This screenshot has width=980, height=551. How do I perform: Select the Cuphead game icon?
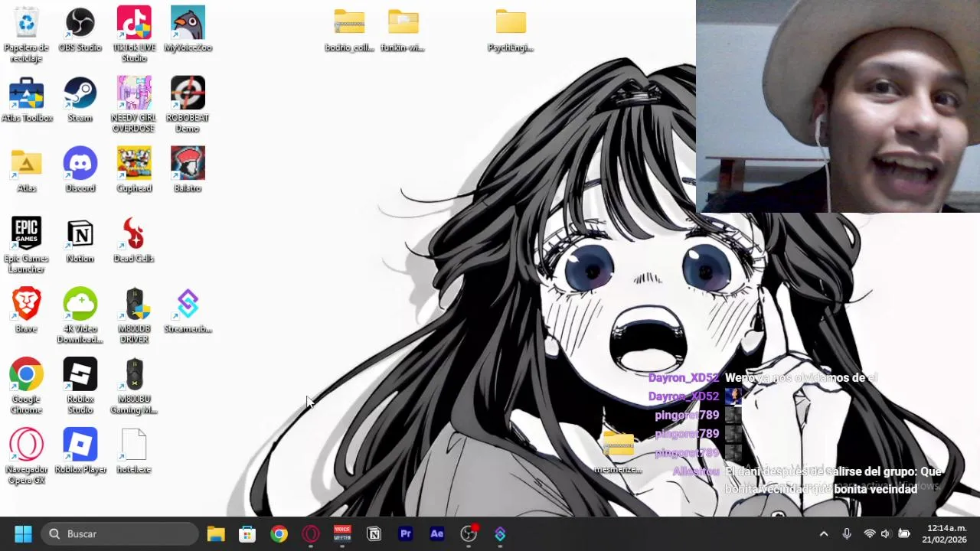(x=134, y=170)
